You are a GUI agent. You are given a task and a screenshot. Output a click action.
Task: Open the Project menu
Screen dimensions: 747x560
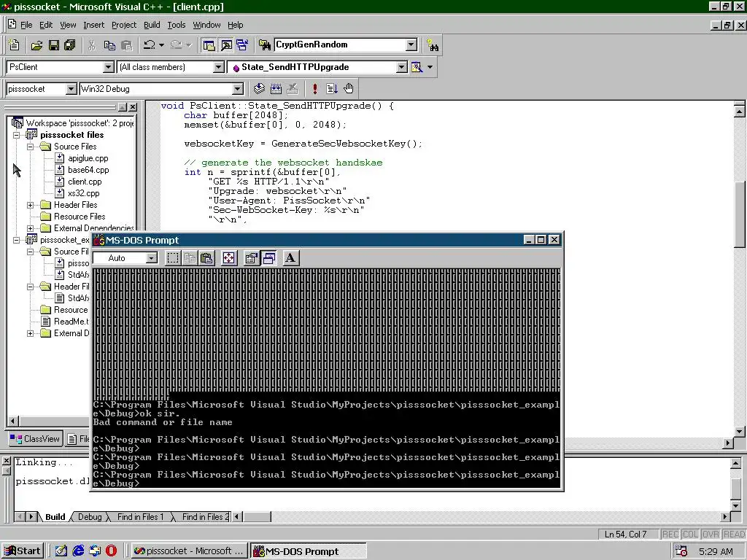(x=124, y=25)
